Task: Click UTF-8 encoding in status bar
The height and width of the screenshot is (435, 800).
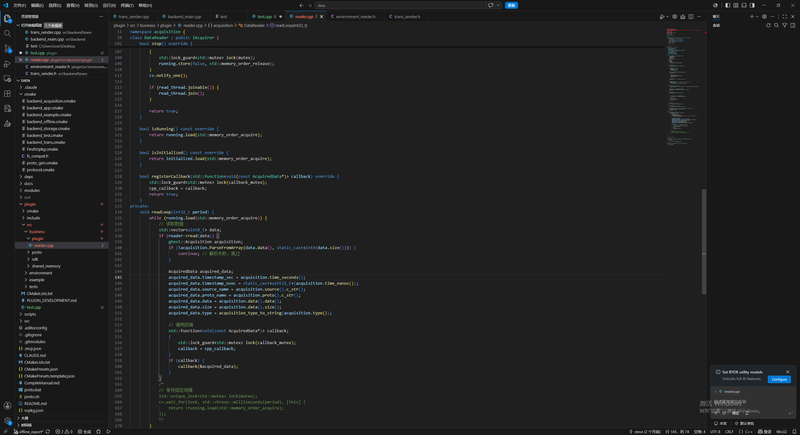Action: click(x=715, y=431)
